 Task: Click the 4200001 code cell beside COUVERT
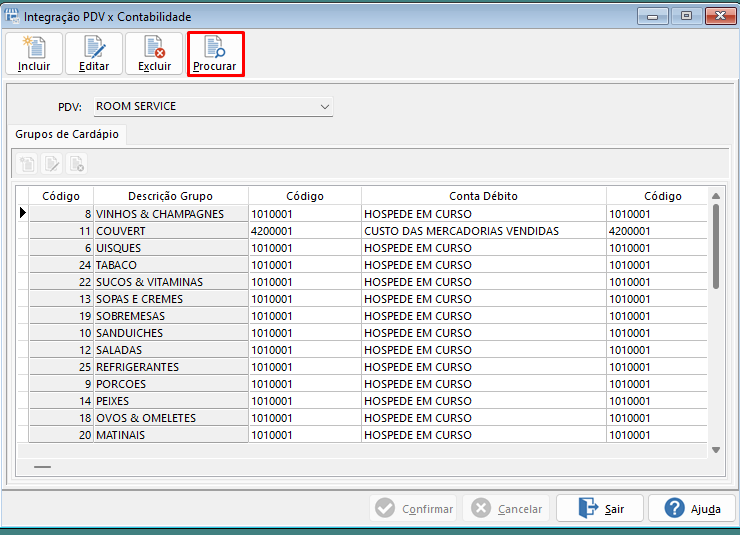pos(305,231)
